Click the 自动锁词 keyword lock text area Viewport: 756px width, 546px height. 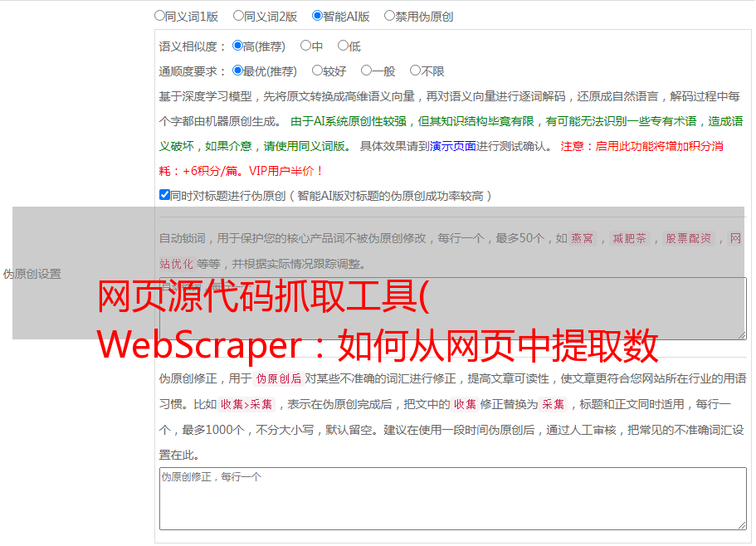pos(453,309)
